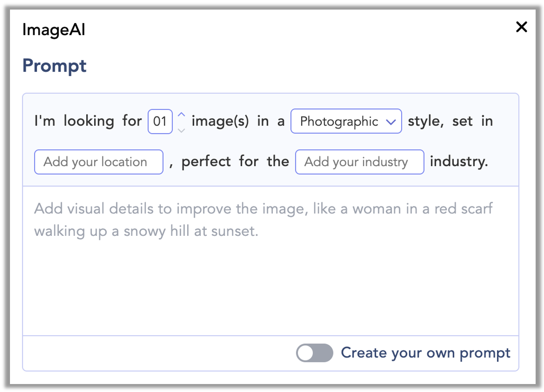Click the Add your location field

tap(98, 162)
